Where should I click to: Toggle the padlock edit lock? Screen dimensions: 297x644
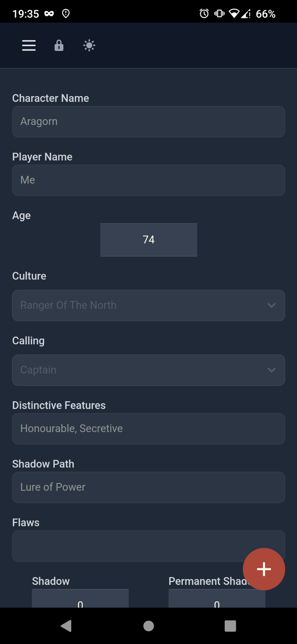point(59,45)
